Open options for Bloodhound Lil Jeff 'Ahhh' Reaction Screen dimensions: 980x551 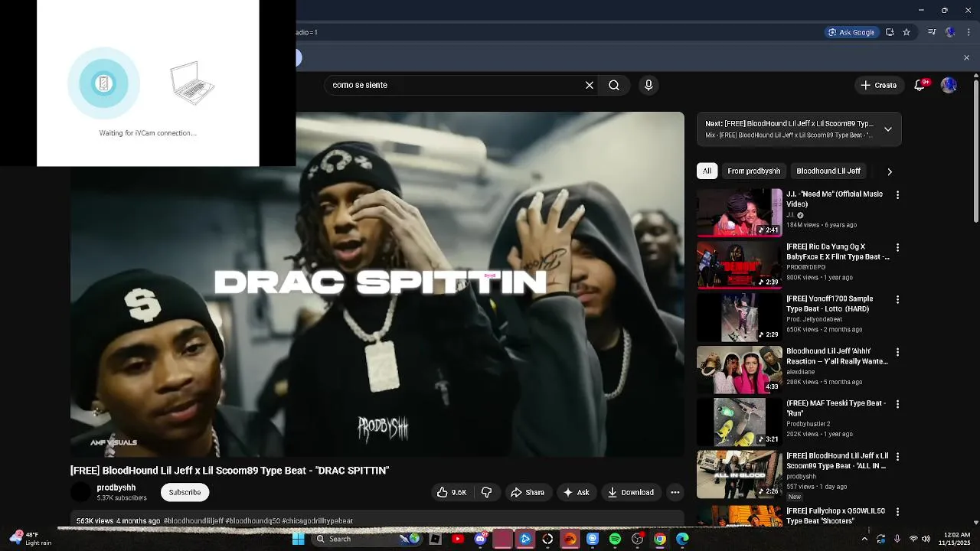pyautogui.click(x=897, y=352)
